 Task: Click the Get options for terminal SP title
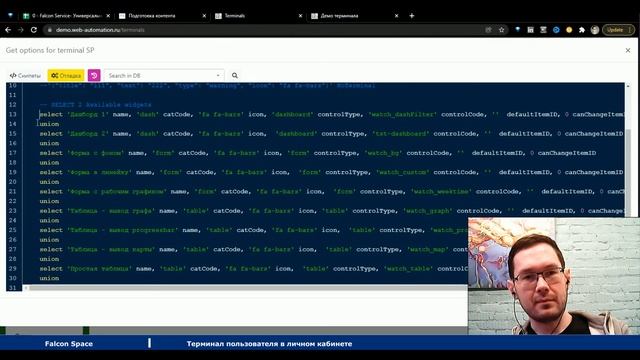[x=50, y=50]
